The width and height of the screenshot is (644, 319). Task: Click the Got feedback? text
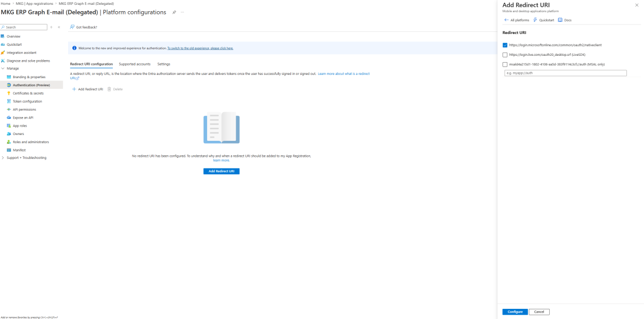pos(87,27)
